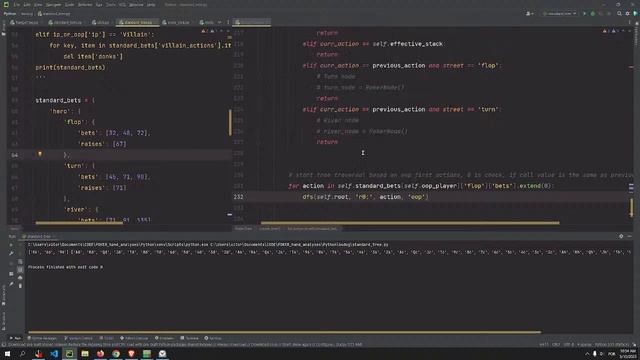640x360 pixels.
Task: Open the Problems tool window
Action: click(x=164, y=338)
